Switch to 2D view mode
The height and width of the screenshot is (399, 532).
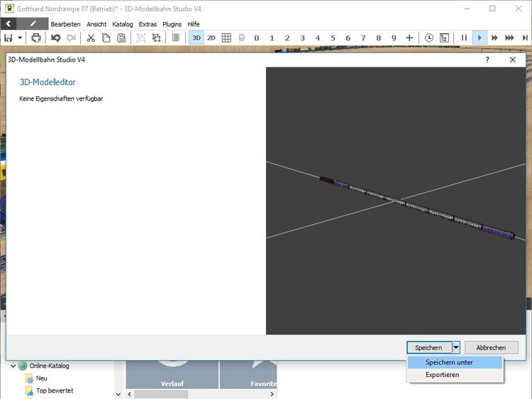211,38
